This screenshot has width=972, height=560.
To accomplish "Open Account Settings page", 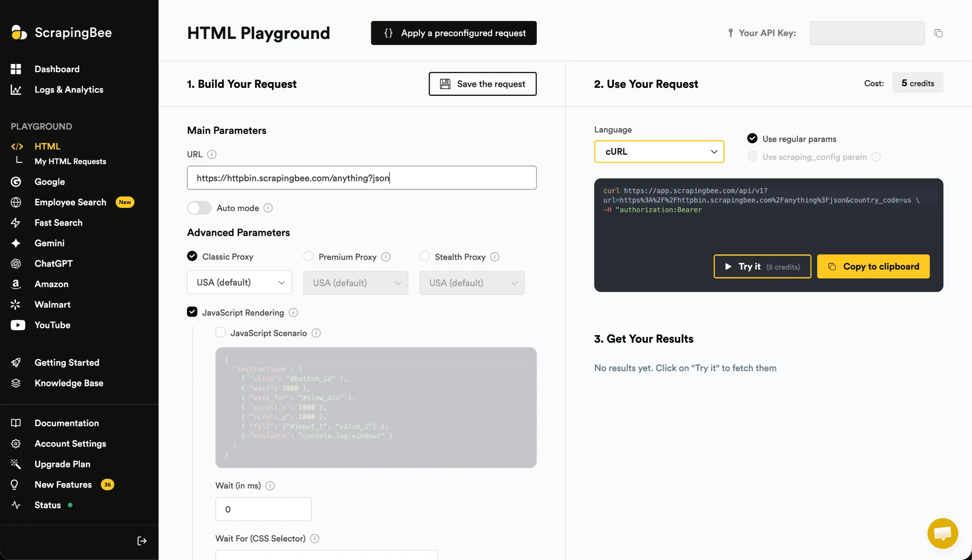I will click(70, 444).
